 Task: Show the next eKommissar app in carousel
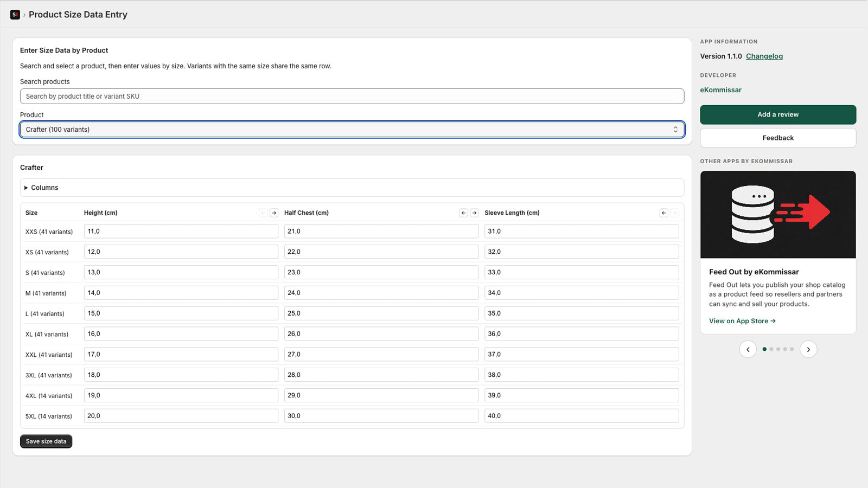pyautogui.click(x=808, y=349)
